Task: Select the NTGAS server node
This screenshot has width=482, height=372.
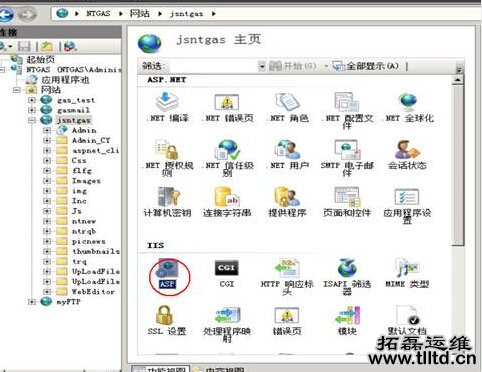Action: [x=73, y=70]
